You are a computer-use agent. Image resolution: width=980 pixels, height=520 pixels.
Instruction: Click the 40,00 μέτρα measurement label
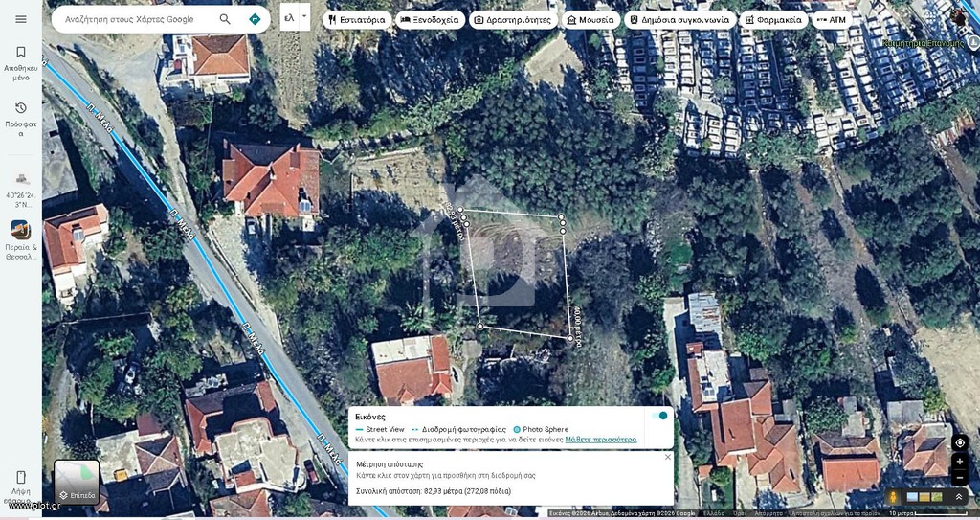(x=576, y=326)
